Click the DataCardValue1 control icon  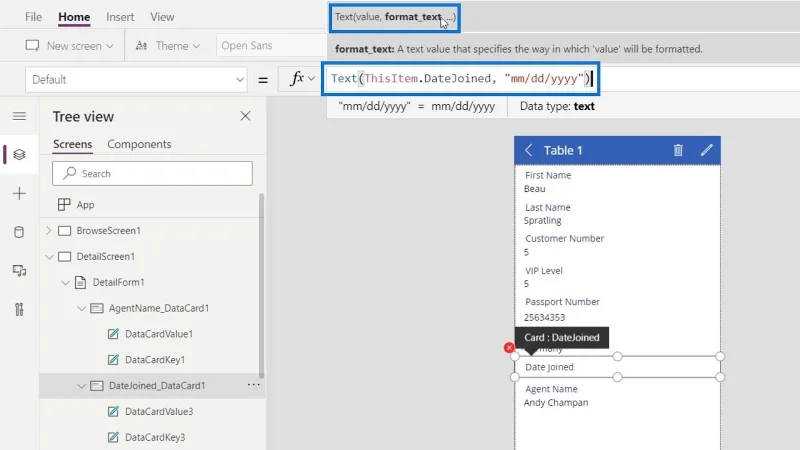point(113,334)
